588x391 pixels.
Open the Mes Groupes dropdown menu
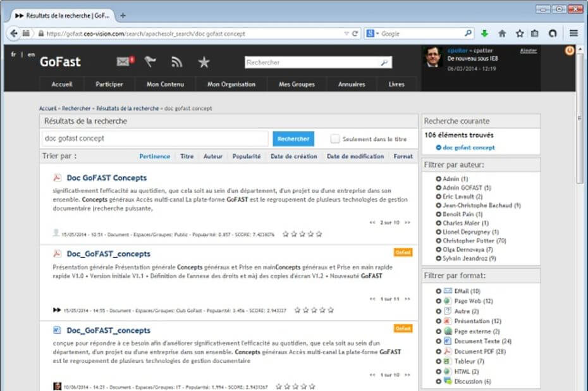pos(297,84)
